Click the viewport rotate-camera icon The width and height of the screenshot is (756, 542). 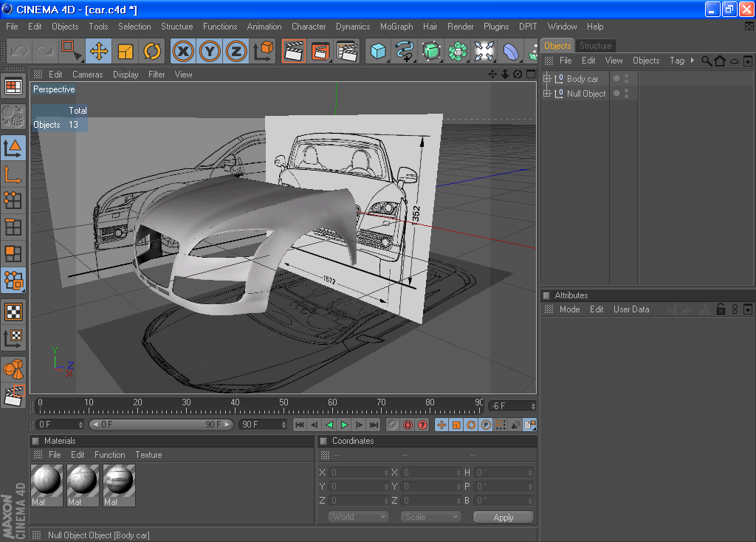pyautogui.click(x=518, y=75)
